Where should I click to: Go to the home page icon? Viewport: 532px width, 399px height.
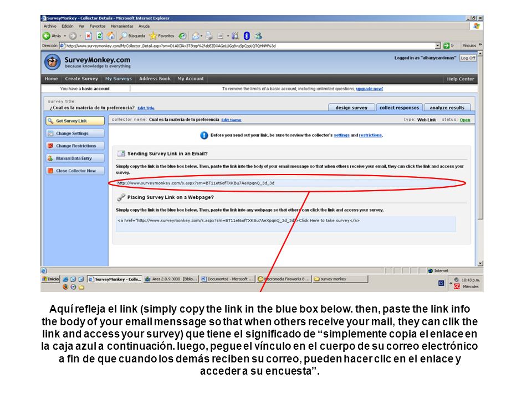pyautogui.click(x=111, y=35)
